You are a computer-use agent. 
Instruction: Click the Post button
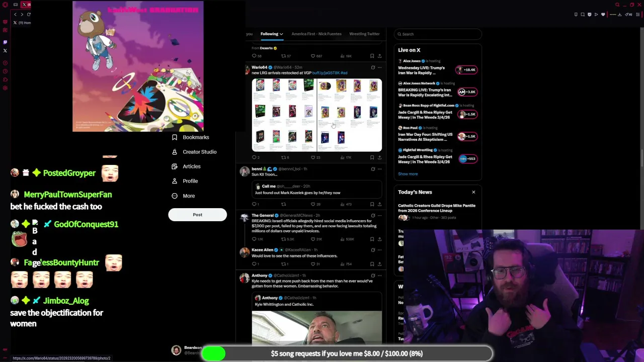click(x=197, y=215)
